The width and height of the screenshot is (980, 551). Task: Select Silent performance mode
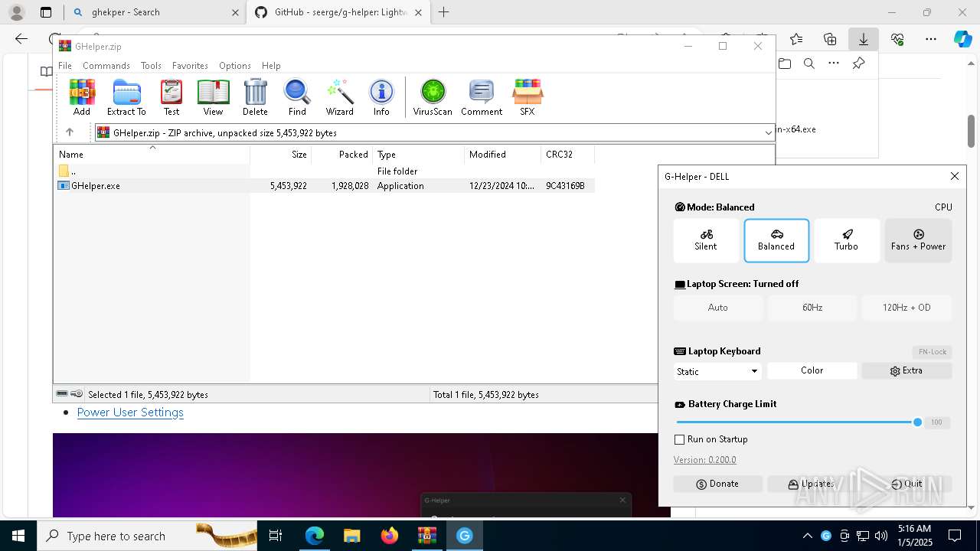coord(706,240)
